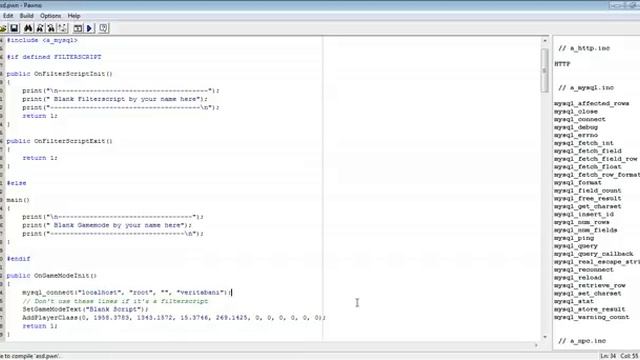Select mysql_field_count in the function list
The width and height of the screenshot is (640, 360).
(588, 191)
